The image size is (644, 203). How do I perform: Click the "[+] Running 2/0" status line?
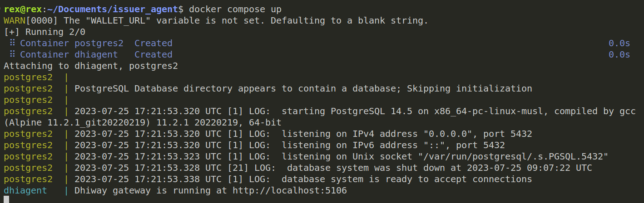(45, 32)
